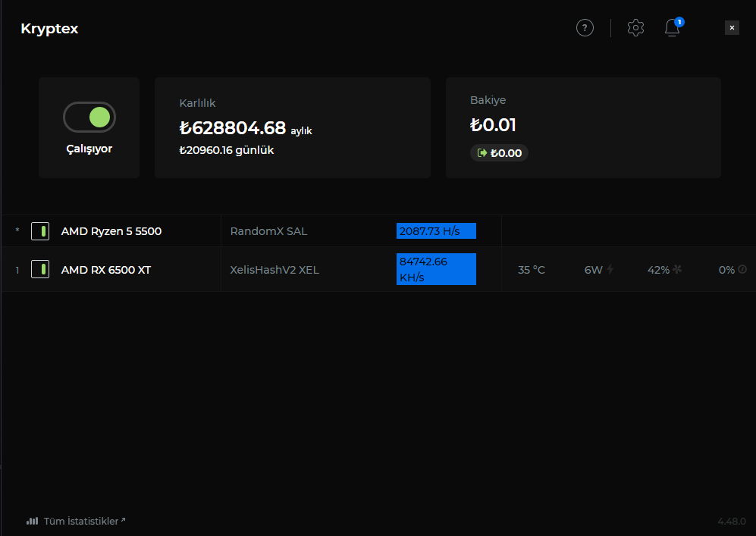
Task: Open notifications bell icon
Action: (x=672, y=28)
